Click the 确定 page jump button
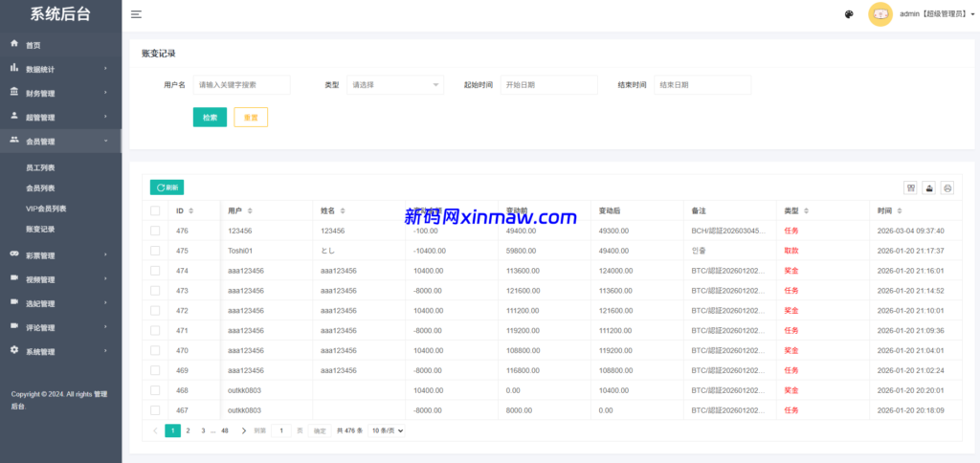Viewport: 980px width, 463px height. (x=320, y=430)
